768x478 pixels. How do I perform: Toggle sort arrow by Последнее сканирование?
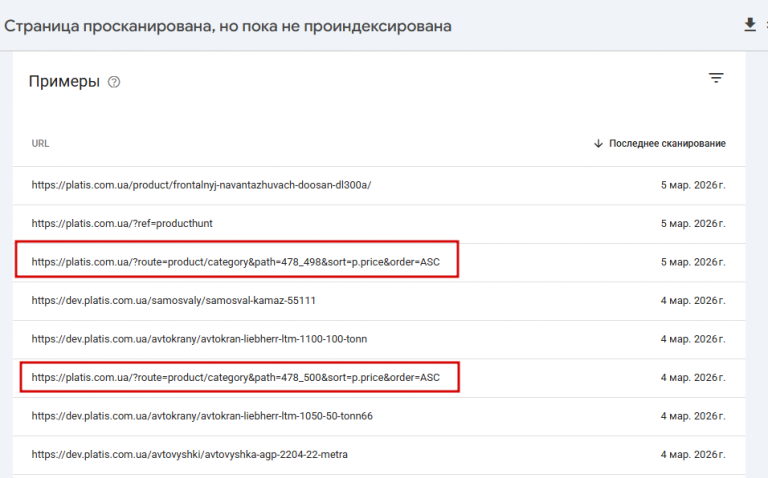click(598, 143)
